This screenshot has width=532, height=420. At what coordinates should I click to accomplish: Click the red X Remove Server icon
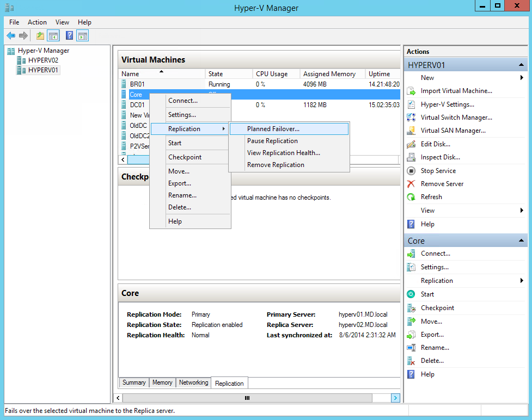coord(411,184)
